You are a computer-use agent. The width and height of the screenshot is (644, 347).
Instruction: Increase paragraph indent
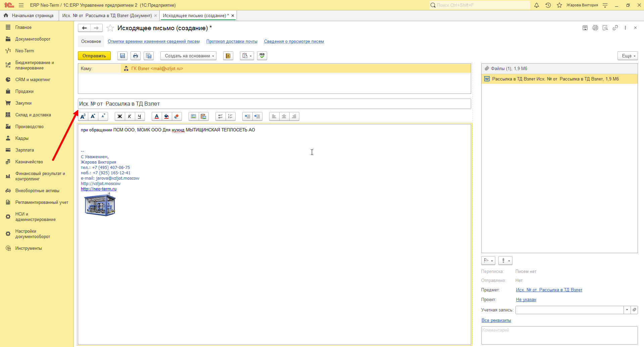click(257, 116)
